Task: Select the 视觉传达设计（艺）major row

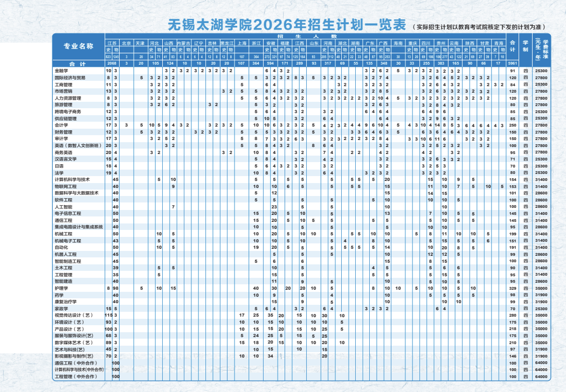Action: [302, 315]
